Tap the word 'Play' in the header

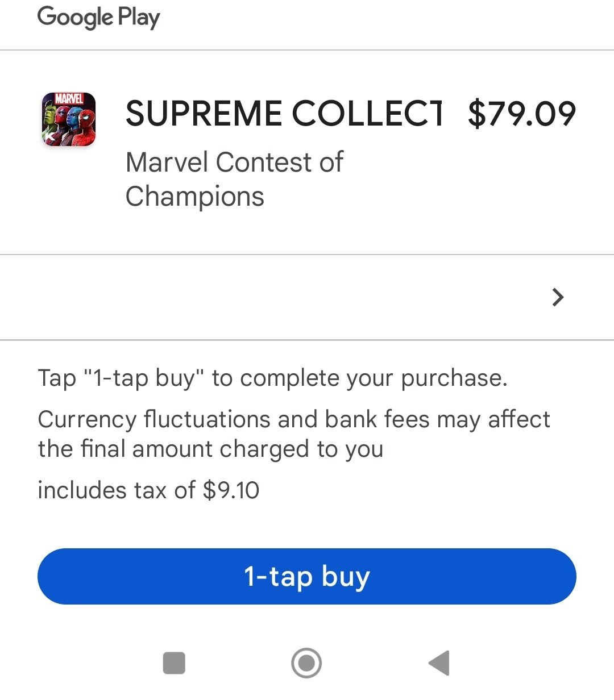[139, 18]
